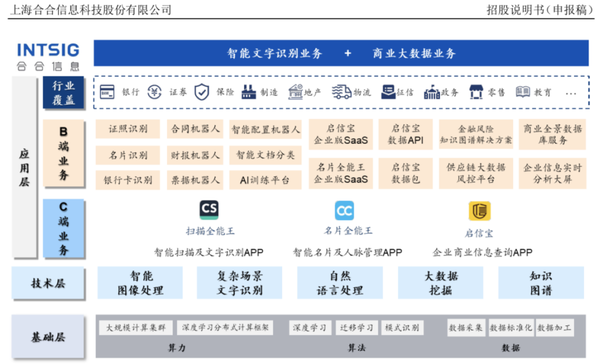The image size is (603, 364).
Task: Click the 零售 storefront icon
Action: point(476,92)
